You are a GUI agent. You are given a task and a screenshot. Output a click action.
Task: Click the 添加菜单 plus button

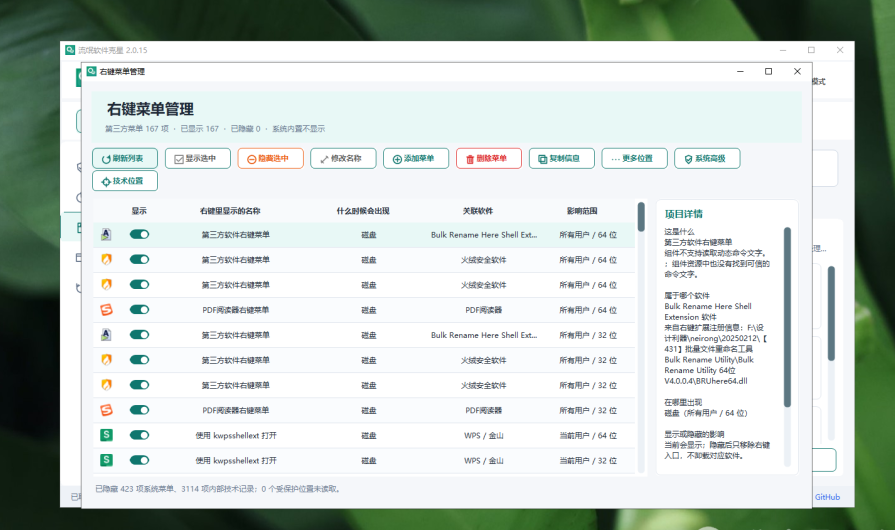(416, 159)
